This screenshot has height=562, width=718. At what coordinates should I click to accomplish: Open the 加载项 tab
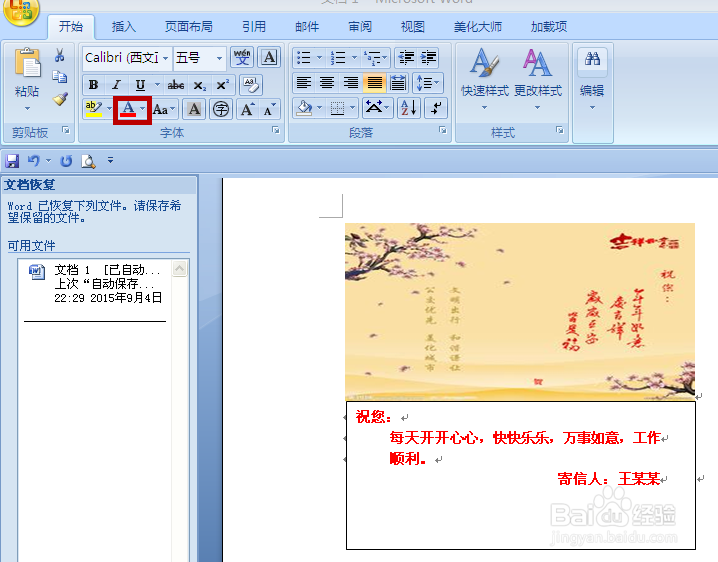[x=549, y=27]
